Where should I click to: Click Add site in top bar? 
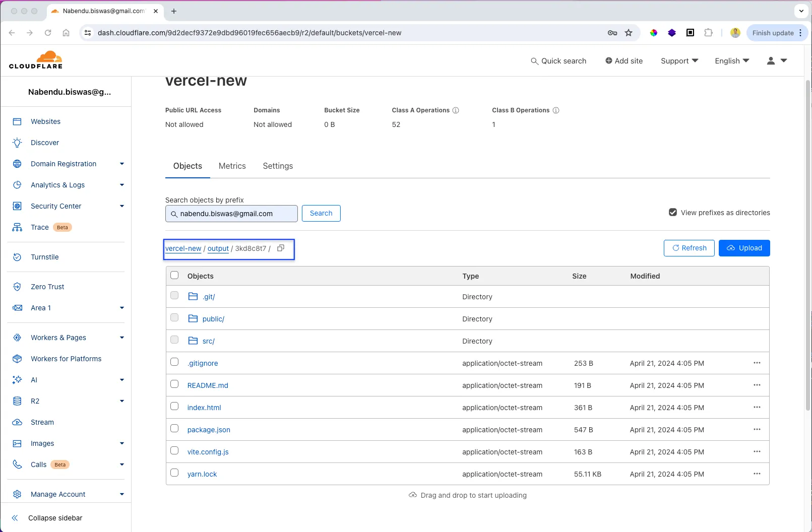tap(624, 61)
